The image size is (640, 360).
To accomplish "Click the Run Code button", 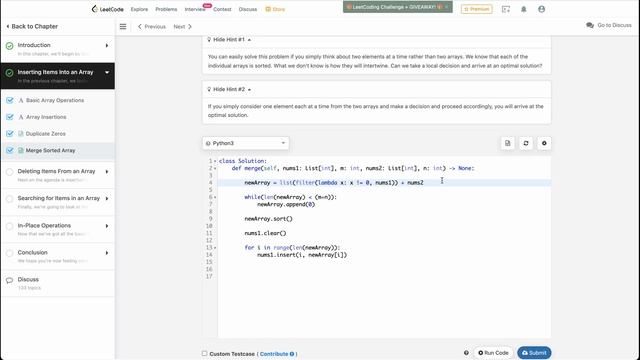I will tap(493, 353).
